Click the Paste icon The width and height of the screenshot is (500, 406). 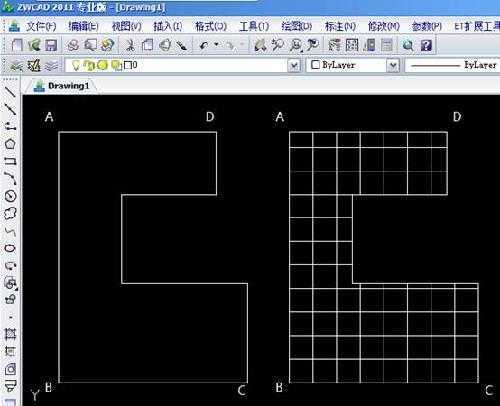coord(165,45)
